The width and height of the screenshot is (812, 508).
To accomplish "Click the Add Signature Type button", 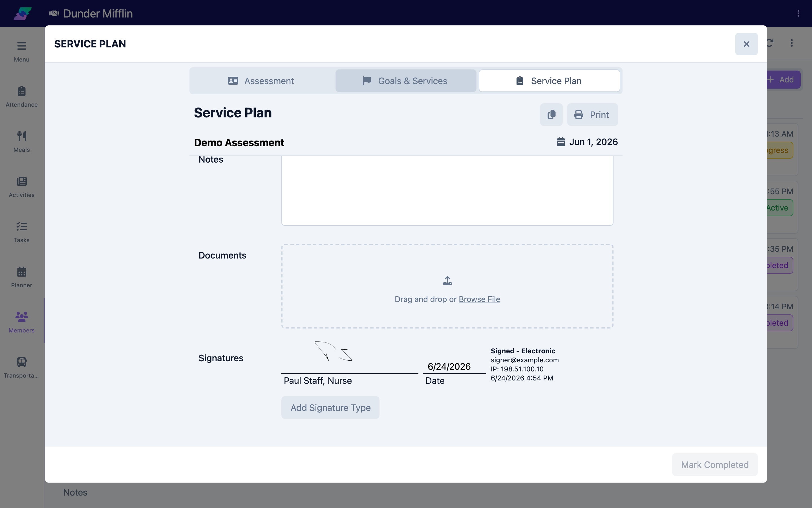I will tap(330, 408).
